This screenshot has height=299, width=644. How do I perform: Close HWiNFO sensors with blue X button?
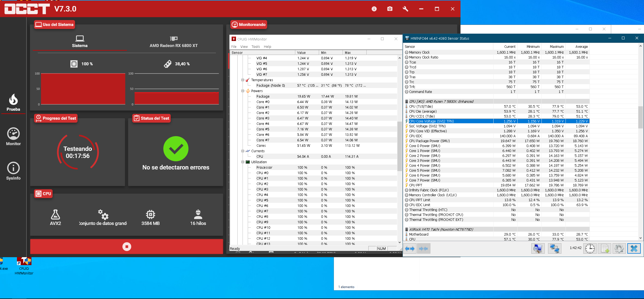(634, 248)
